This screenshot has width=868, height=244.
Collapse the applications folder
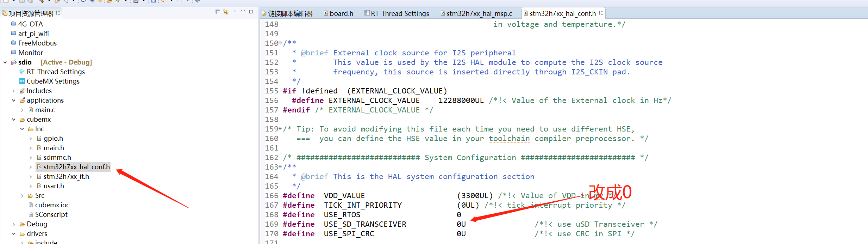(x=14, y=100)
